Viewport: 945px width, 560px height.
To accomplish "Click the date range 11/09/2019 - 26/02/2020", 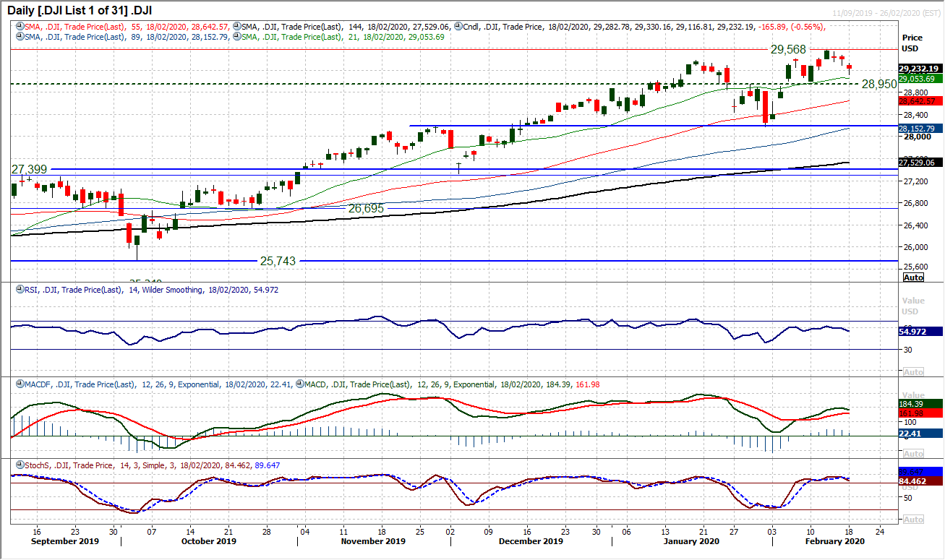I will click(885, 14).
